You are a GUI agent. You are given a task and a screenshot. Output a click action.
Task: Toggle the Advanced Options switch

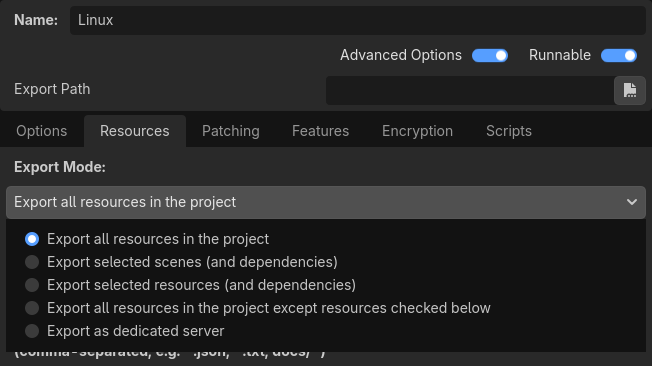tap(490, 55)
